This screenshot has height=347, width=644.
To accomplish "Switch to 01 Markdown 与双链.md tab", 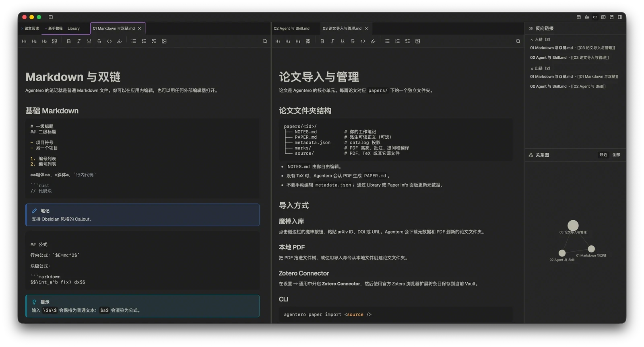I will [x=114, y=29].
